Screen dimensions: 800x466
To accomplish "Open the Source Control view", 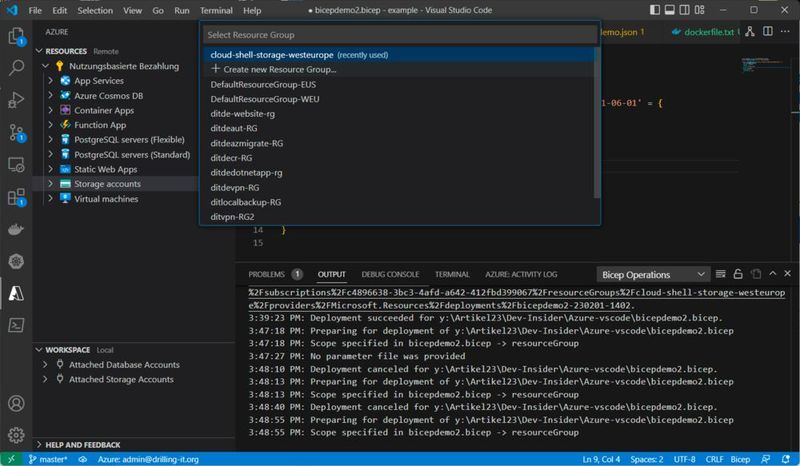I will tap(16, 133).
